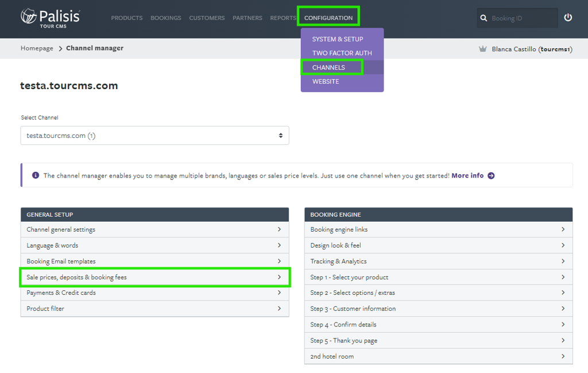Click chevron on 2nd hotel room row
Viewport: 588px width, 373px height.
tap(563, 356)
